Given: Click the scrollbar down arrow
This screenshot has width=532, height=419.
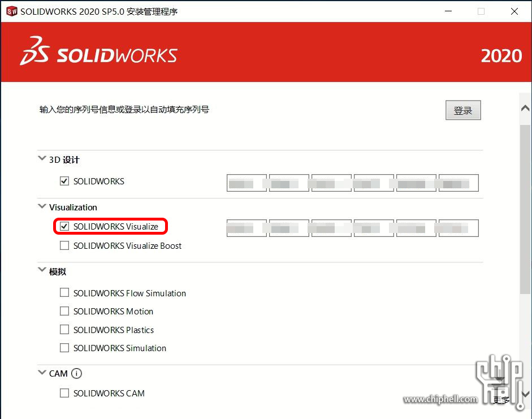Looking at the screenshot, I should 525,394.
